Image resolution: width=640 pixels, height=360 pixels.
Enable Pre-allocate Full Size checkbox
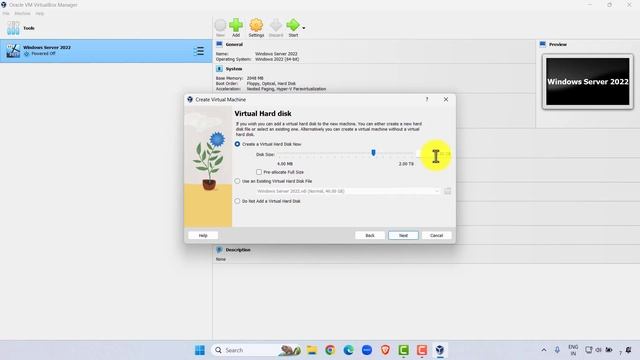(x=259, y=172)
